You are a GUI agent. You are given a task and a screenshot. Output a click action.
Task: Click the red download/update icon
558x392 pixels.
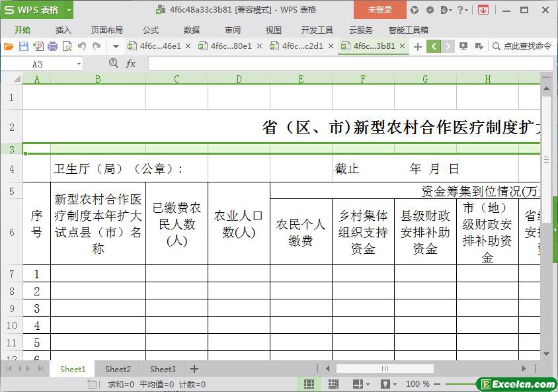pos(483,10)
